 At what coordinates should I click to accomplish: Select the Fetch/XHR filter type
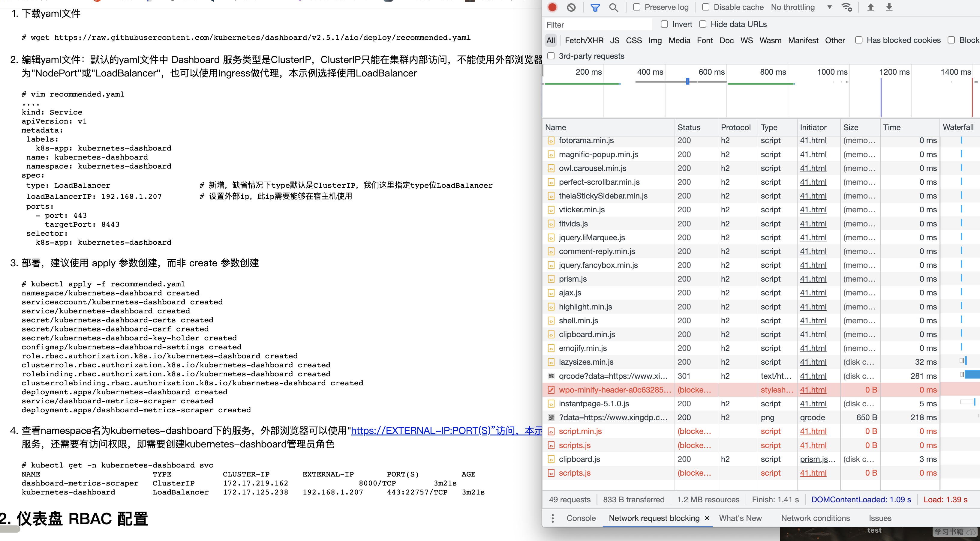pyautogui.click(x=584, y=40)
